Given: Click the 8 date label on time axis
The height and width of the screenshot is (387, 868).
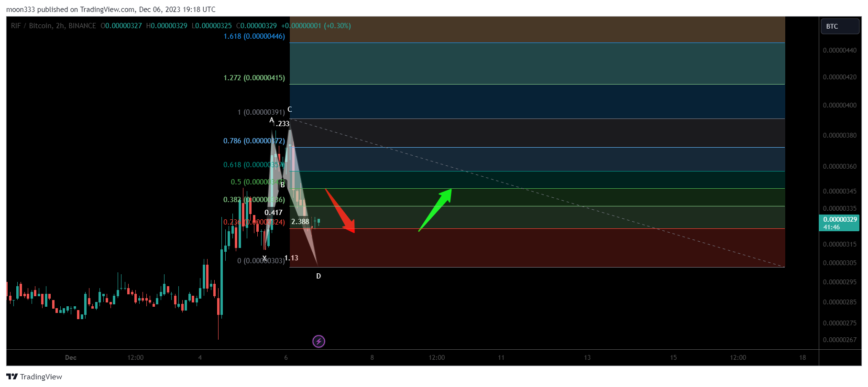Looking at the screenshot, I should pyautogui.click(x=372, y=357).
